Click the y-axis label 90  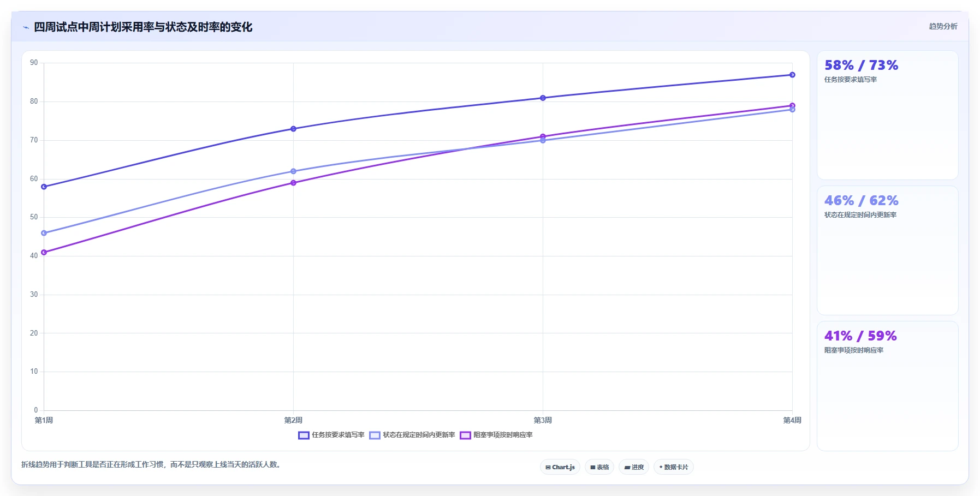point(34,63)
